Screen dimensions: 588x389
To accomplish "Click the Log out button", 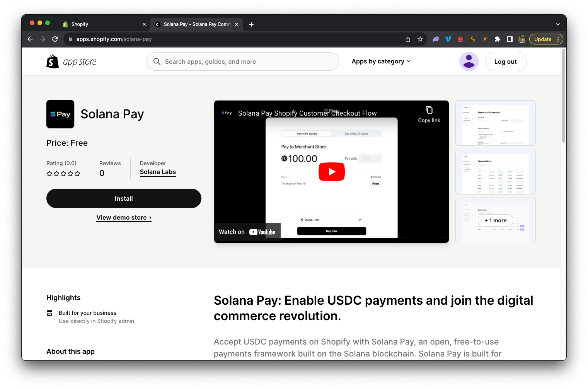I will pyautogui.click(x=505, y=61).
